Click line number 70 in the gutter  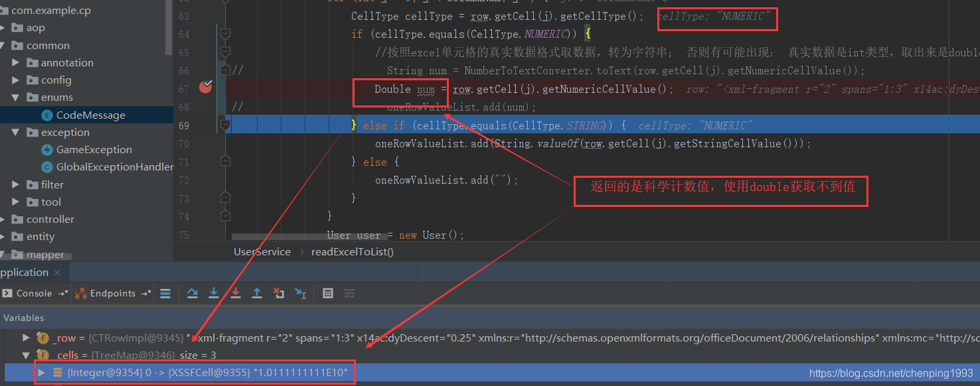click(x=184, y=143)
